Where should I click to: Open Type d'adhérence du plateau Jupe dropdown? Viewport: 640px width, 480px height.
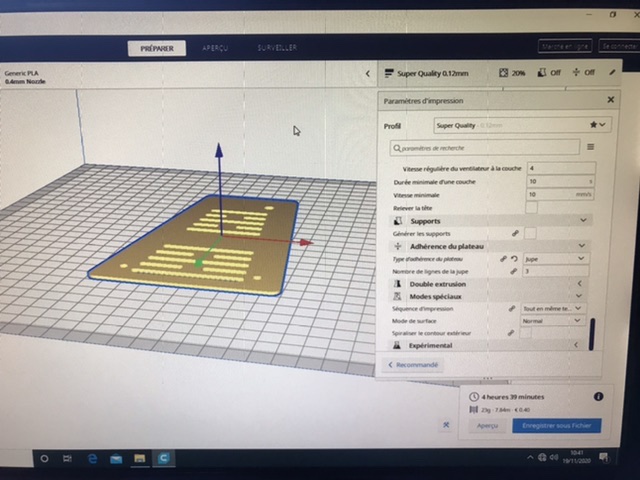(x=555, y=259)
